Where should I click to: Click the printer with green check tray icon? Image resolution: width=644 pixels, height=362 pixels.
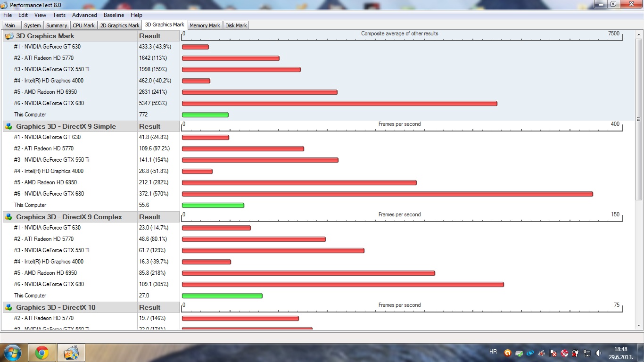519,353
